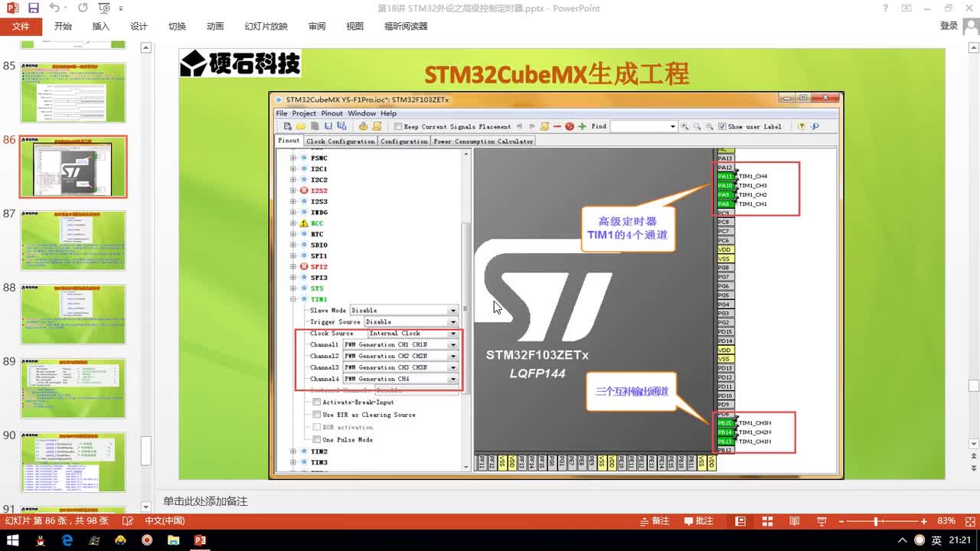Check Keep Current Signals Placement box in CubeMX

coord(397,126)
